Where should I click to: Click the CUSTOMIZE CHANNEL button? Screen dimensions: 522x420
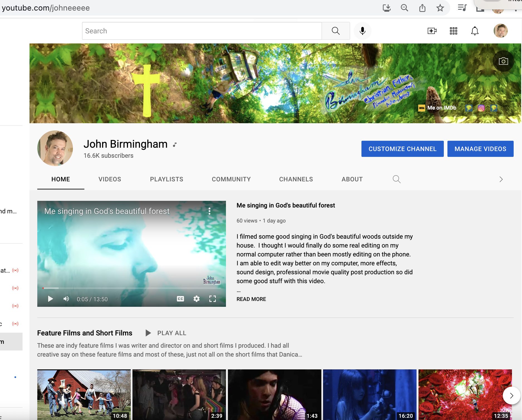click(402, 149)
